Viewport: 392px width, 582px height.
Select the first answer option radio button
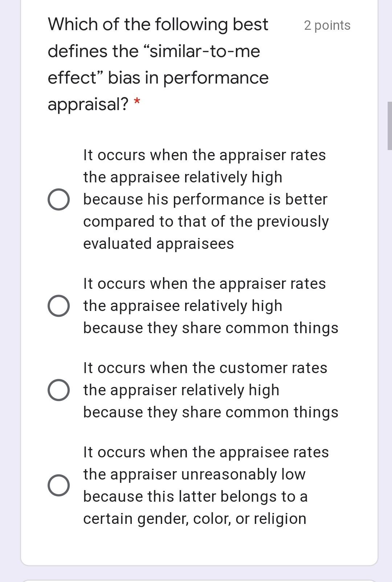pos(59,198)
